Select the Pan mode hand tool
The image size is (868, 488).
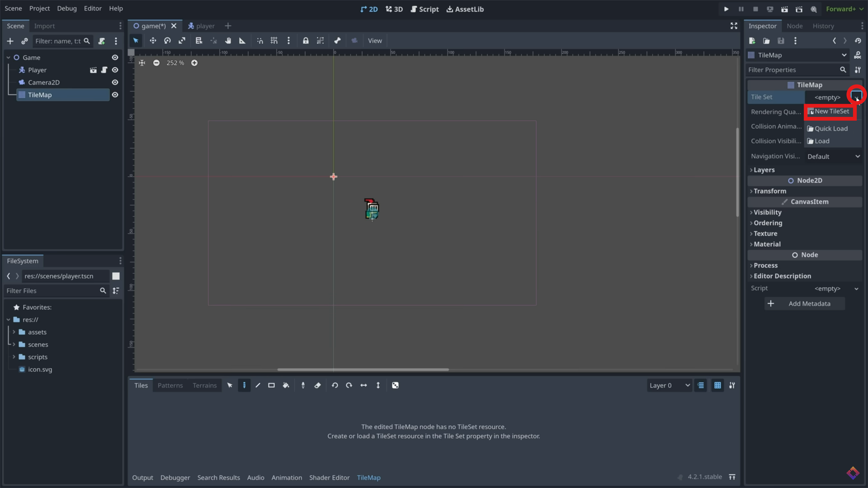(228, 41)
